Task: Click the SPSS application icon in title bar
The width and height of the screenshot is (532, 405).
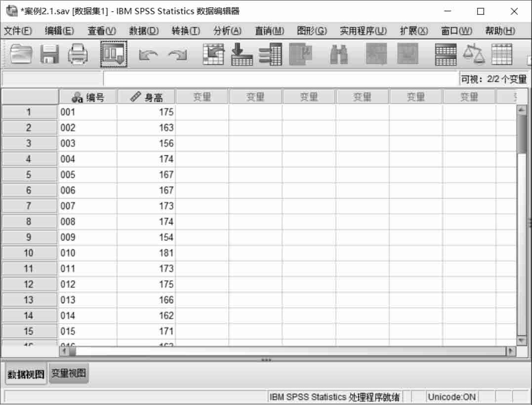Action: (x=12, y=11)
